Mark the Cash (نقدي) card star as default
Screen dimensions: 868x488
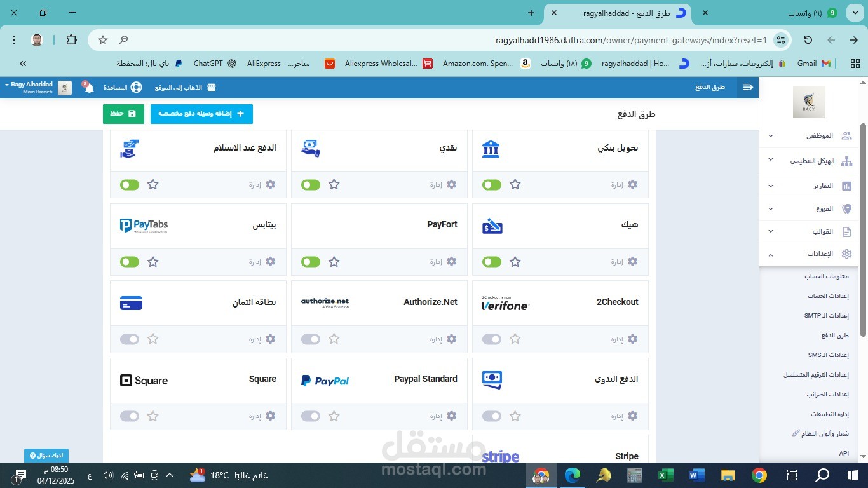334,185
